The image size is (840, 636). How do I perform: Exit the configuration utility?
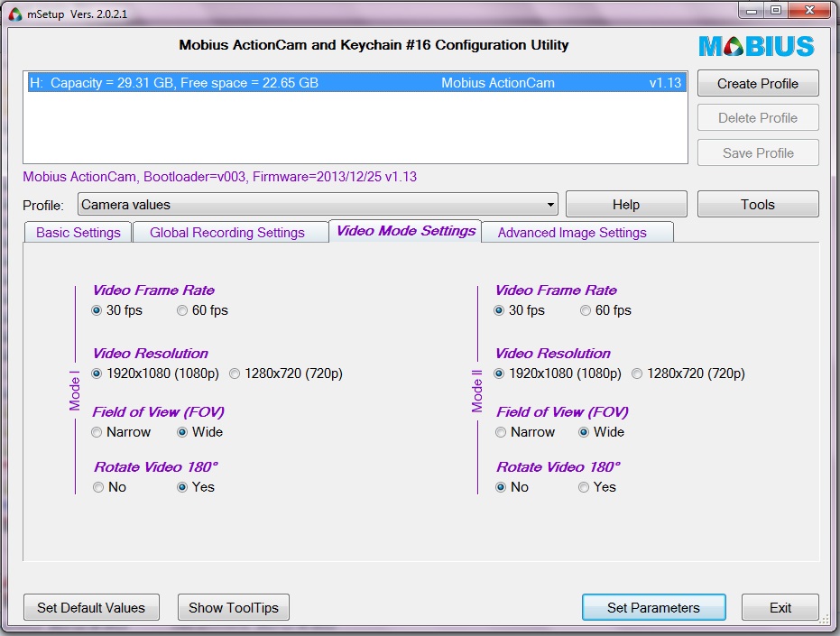pos(780,608)
